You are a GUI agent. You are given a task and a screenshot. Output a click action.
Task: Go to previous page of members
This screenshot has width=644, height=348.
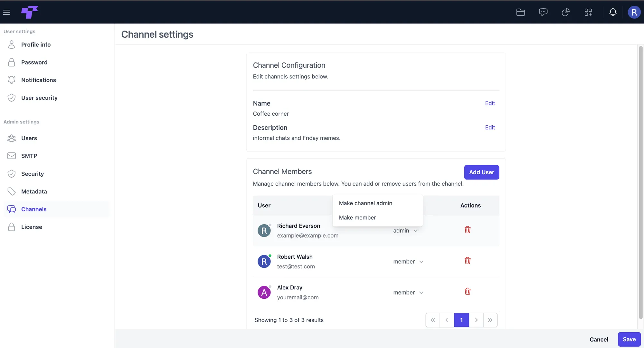447,320
